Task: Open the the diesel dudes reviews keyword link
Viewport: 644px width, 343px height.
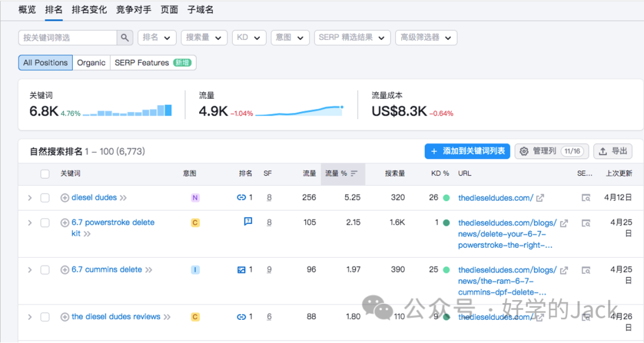Action: pos(116,317)
